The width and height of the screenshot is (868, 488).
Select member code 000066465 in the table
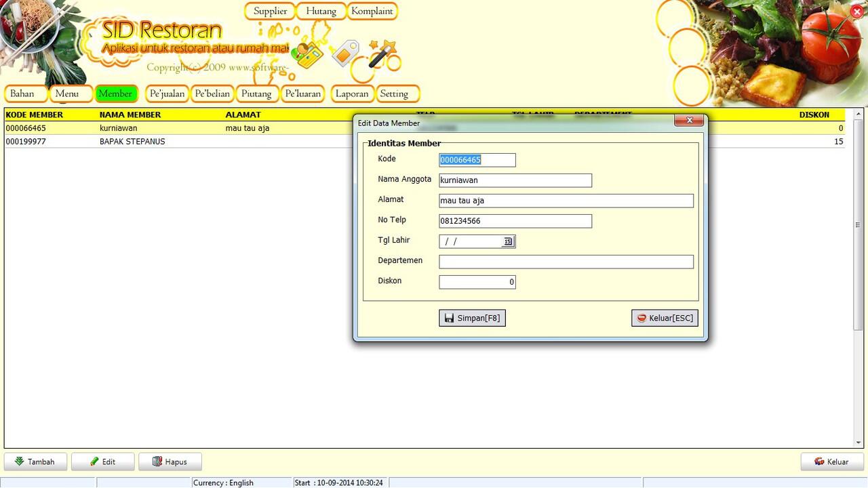pyautogui.click(x=26, y=128)
